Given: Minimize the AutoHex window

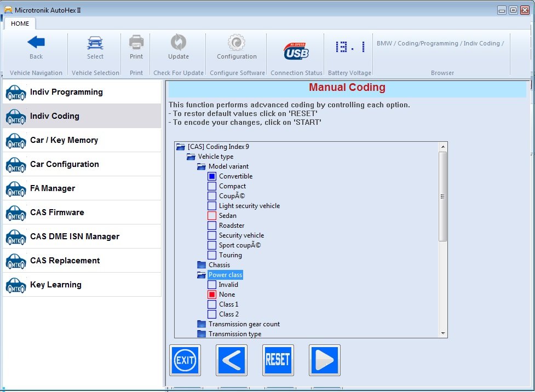Looking at the screenshot, I should pyautogui.click(x=502, y=10).
